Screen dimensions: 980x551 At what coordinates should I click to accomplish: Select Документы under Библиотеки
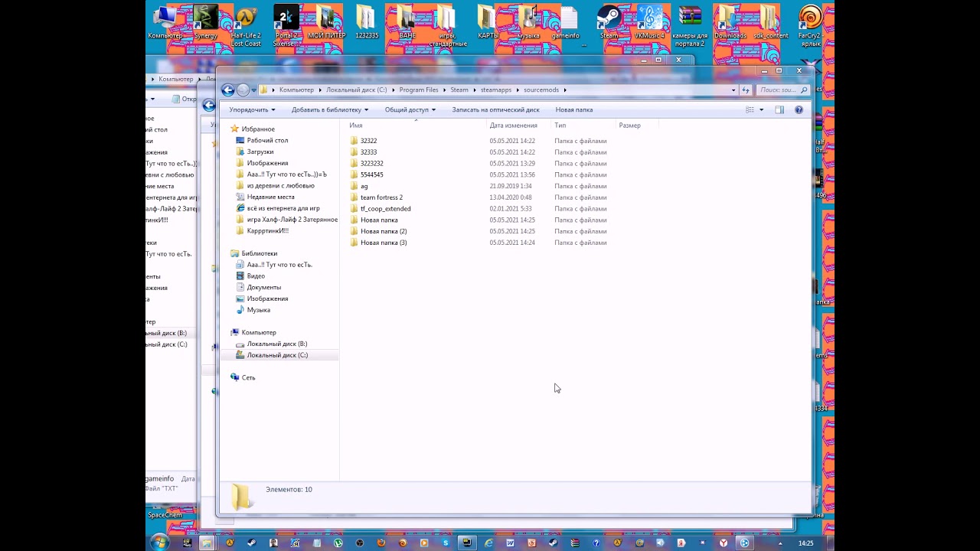263,287
